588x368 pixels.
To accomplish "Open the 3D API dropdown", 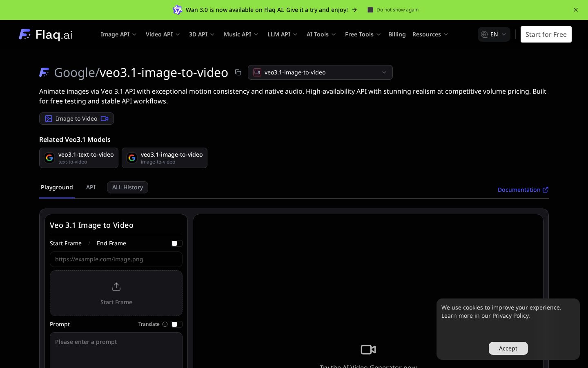I will click(x=202, y=34).
